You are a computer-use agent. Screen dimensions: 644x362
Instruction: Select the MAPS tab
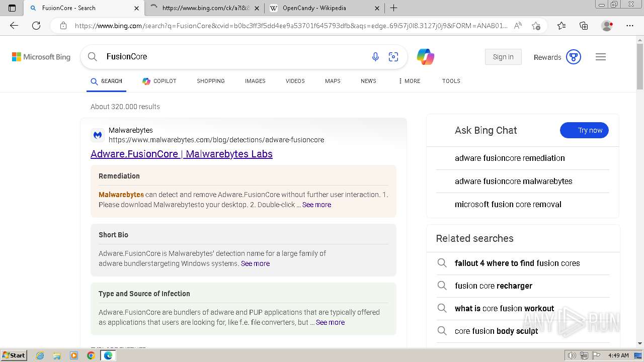[333, 81]
